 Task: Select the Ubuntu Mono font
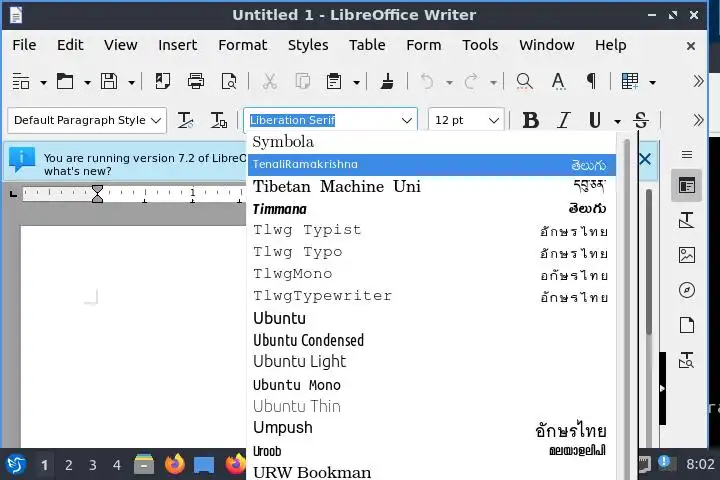[432, 384]
